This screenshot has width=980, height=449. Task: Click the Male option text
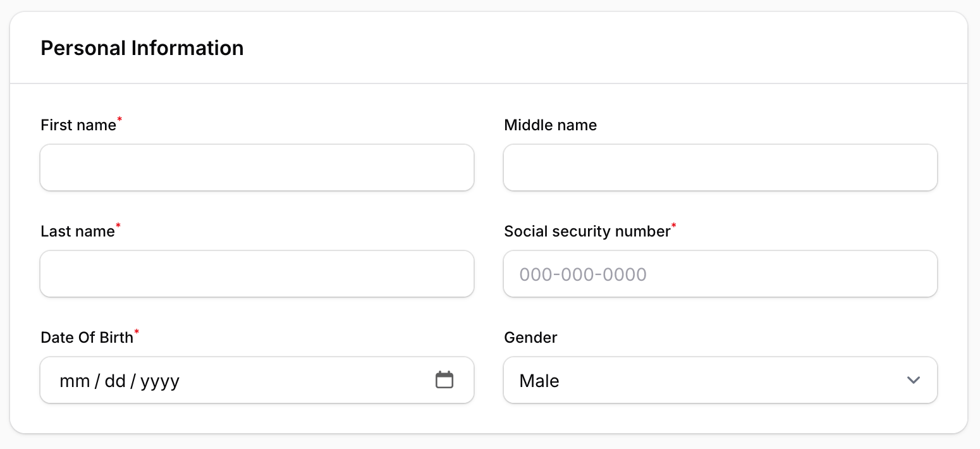click(x=539, y=381)
